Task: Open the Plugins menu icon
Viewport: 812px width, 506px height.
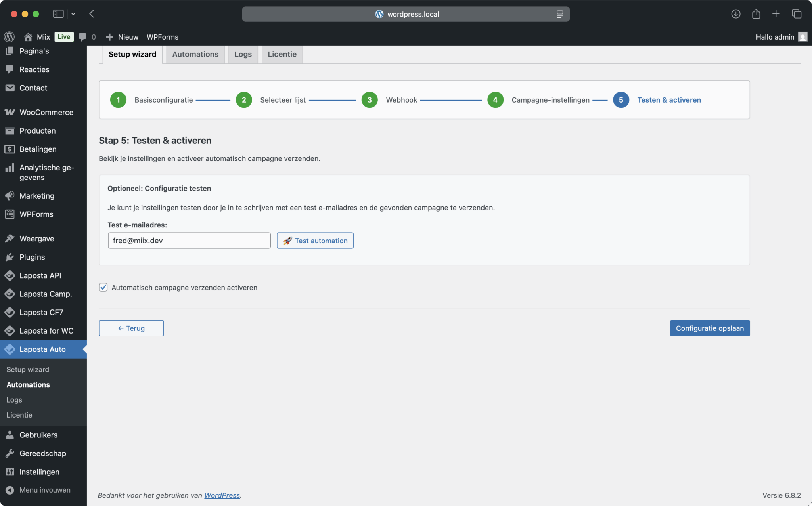Action: [10, 257]
